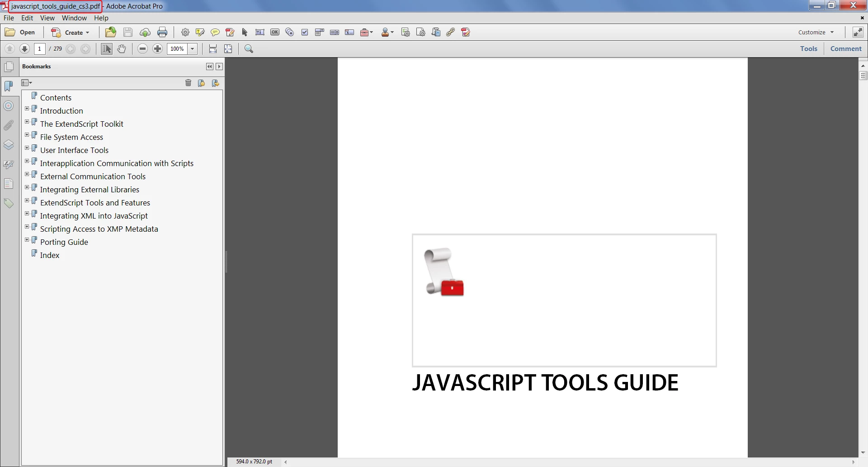The image size is (868, 467).
Task: Open the View menu
Action: tap(47, 18)
